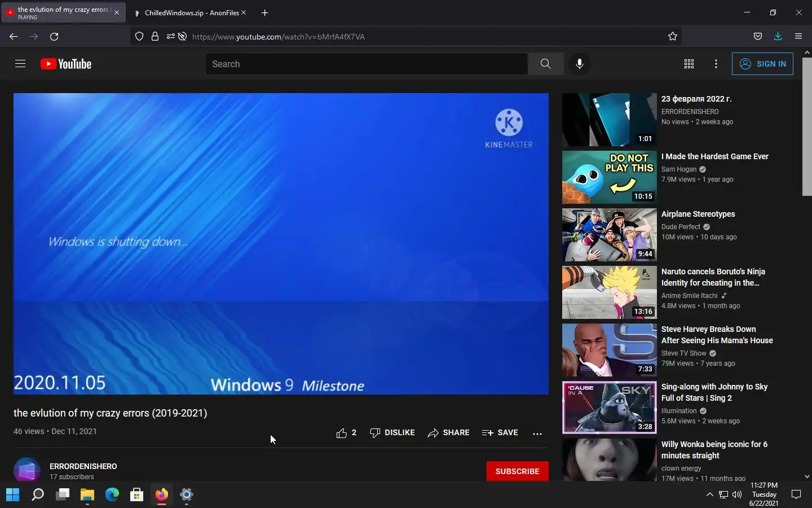Open the Pocket save icon
This screenshot has width=812, height=508.
click(758, 36)
